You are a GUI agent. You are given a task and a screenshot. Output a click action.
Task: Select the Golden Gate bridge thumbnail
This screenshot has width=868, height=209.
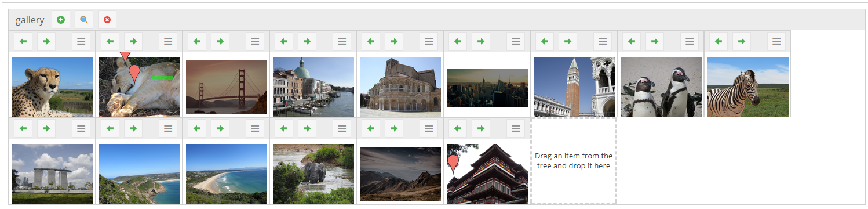(227, 87)
